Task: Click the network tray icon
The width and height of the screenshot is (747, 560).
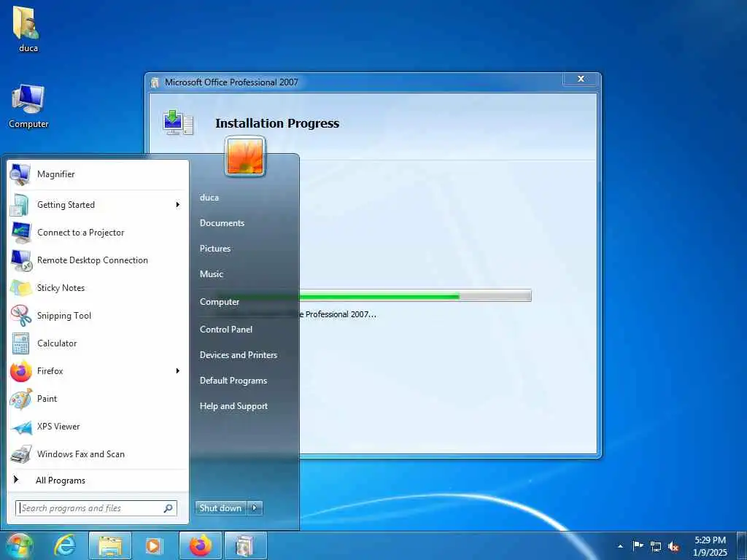Action: tap(656, 546)
